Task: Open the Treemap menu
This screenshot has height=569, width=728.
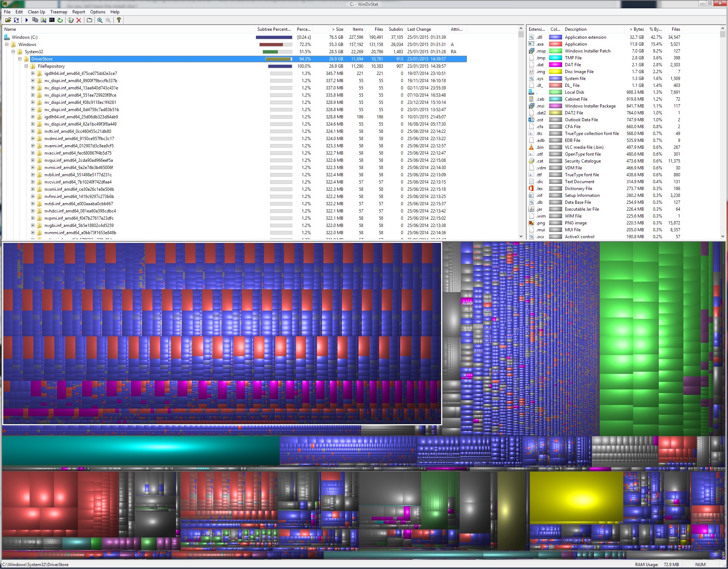Action: (x=59, y=12)
